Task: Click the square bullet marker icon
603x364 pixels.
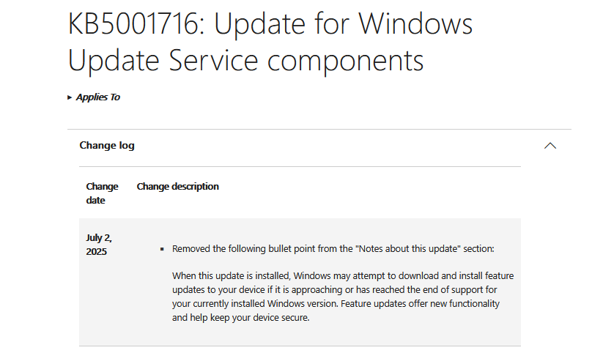Action: (162, 249)
